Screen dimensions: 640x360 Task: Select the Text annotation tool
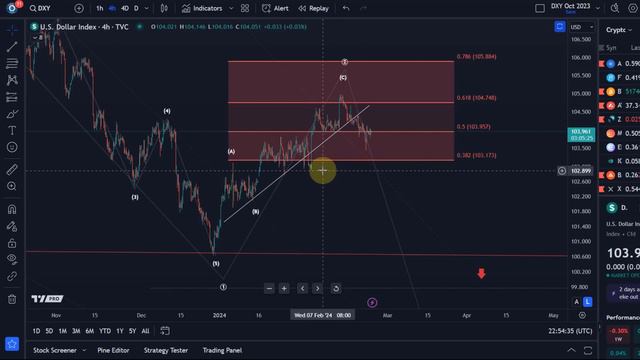pyautogui.click(x=12, y=131)
